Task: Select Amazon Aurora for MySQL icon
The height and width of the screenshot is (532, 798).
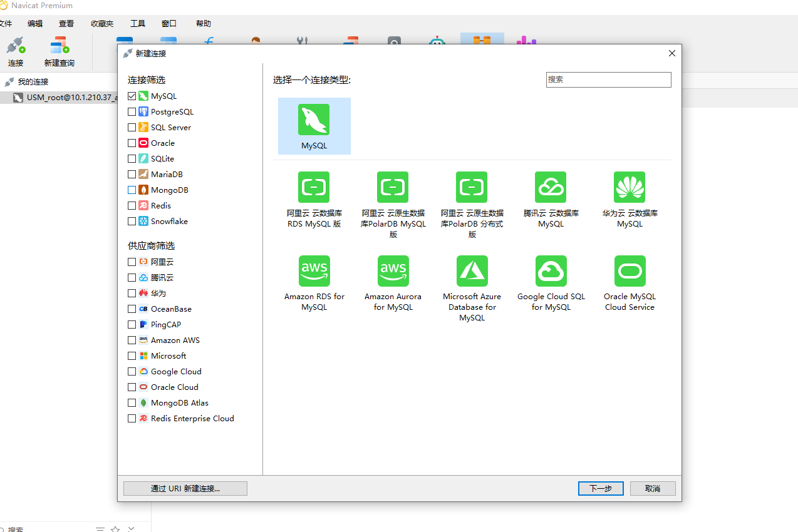Action: coord(393,271)
